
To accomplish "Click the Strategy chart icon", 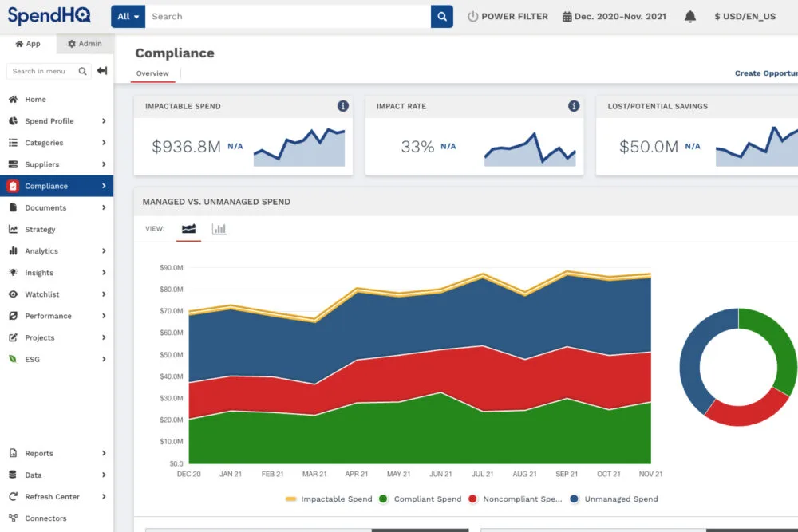I will (x=14, y=230).
